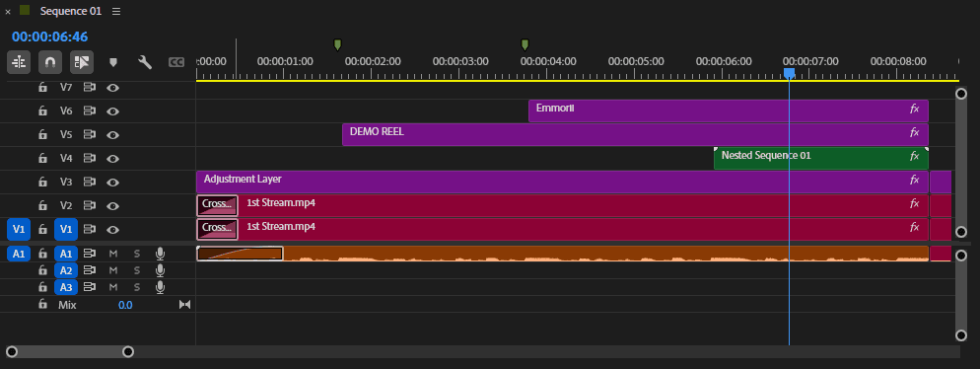Screen dimensions: 980x369
Task: Toggle A3 track targeting button
Action: coord(66,287)
